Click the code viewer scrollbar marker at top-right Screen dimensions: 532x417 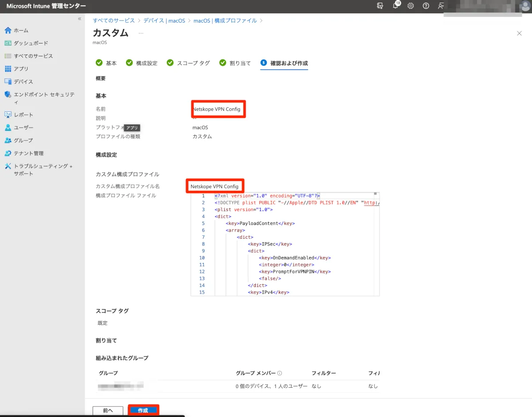click(x=375, y=194)
